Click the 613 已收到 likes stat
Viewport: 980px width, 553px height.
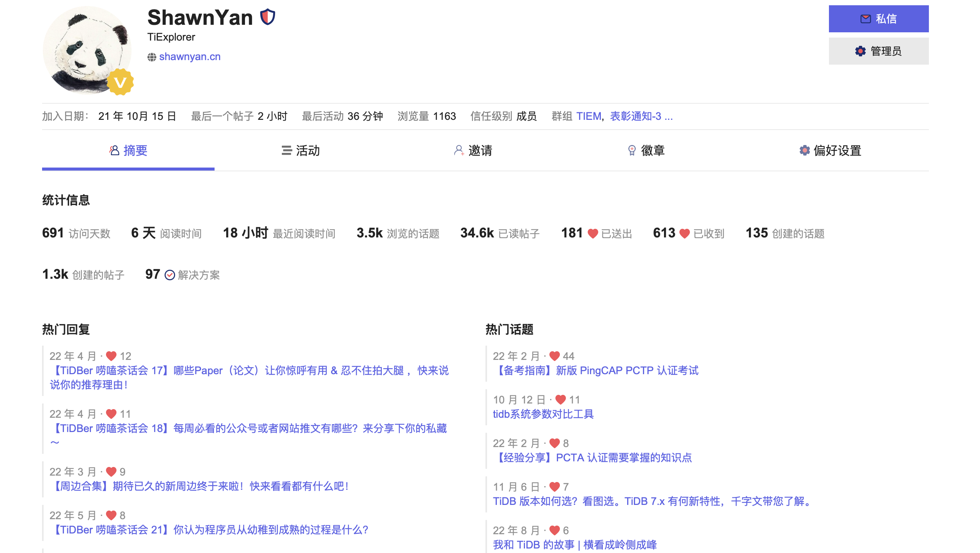(x=688, y=233)
